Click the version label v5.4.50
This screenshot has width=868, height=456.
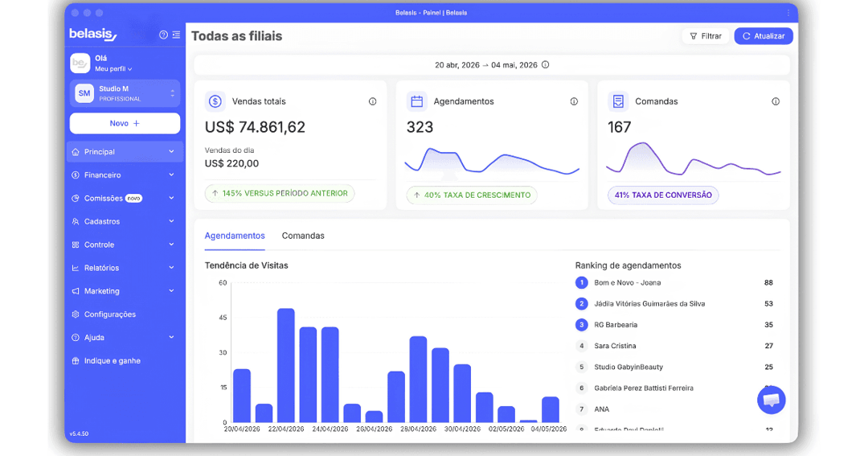[x=79, y=433]
